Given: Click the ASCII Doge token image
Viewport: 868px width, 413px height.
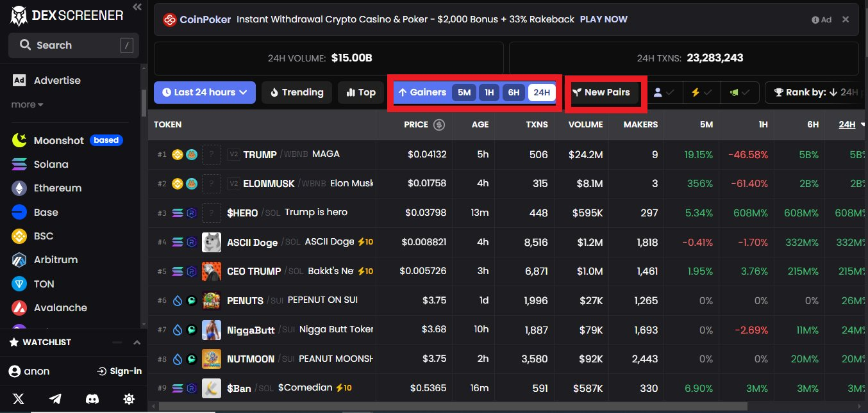Looking at the screenshot, I should (212, 243).
